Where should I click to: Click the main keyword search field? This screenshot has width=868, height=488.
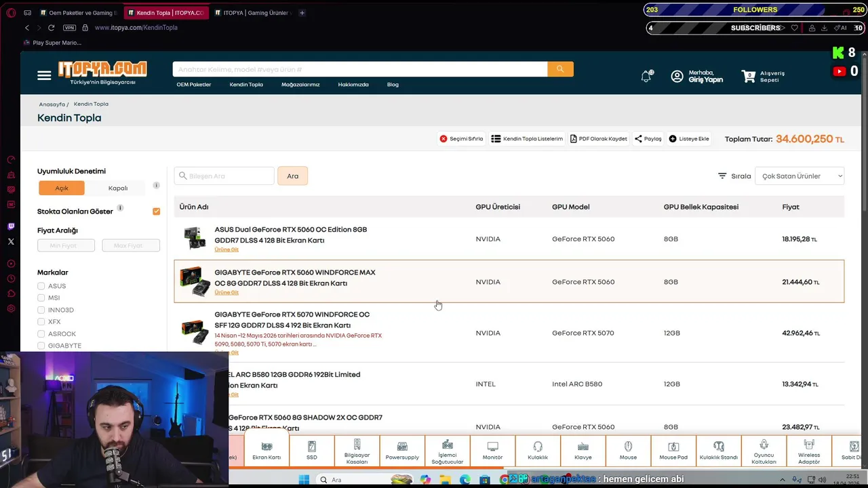pyautogui.click(x=360, y=69)
